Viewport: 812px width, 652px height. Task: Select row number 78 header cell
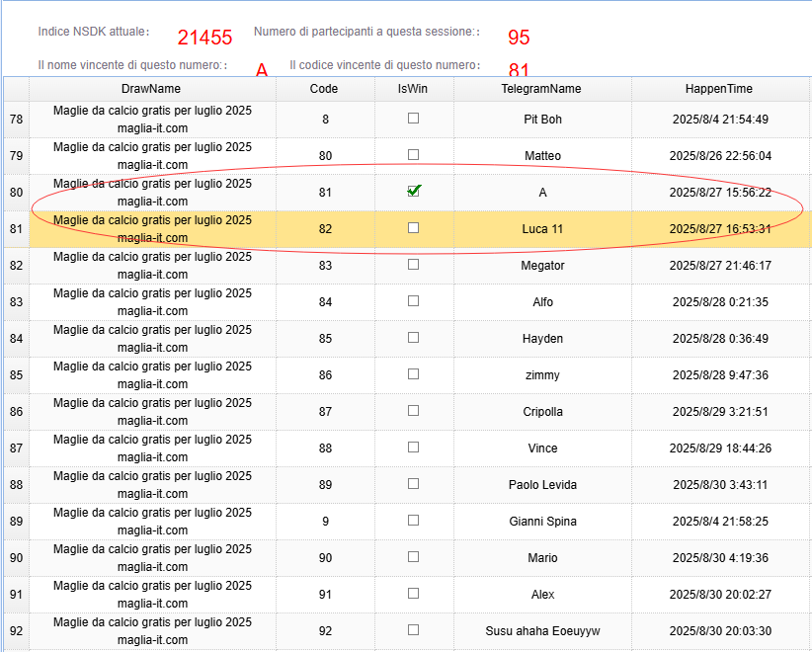click(17, 120)
